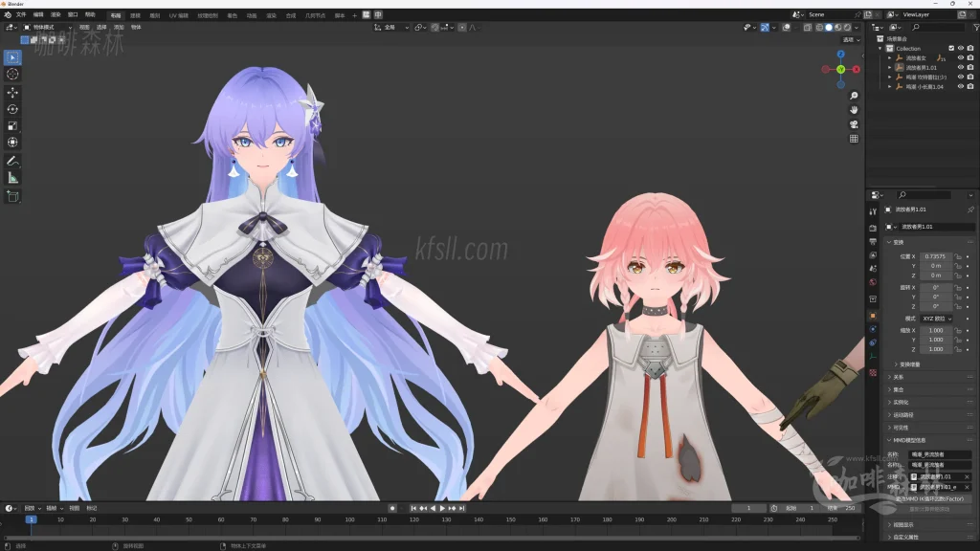Switch to the UV 编辑 workspace tab

pos(178,15)
